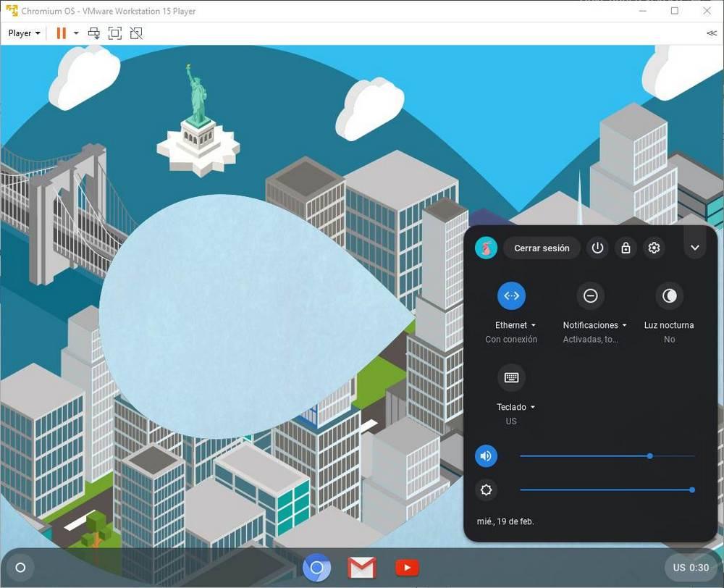
Task: Click the US 0:30 status tray
Action: [690, 567]
